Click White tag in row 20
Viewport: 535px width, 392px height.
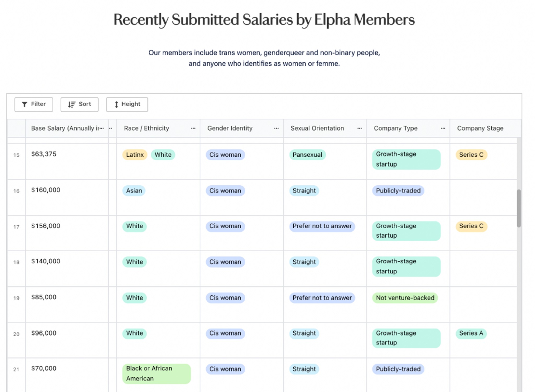(135, 333)
